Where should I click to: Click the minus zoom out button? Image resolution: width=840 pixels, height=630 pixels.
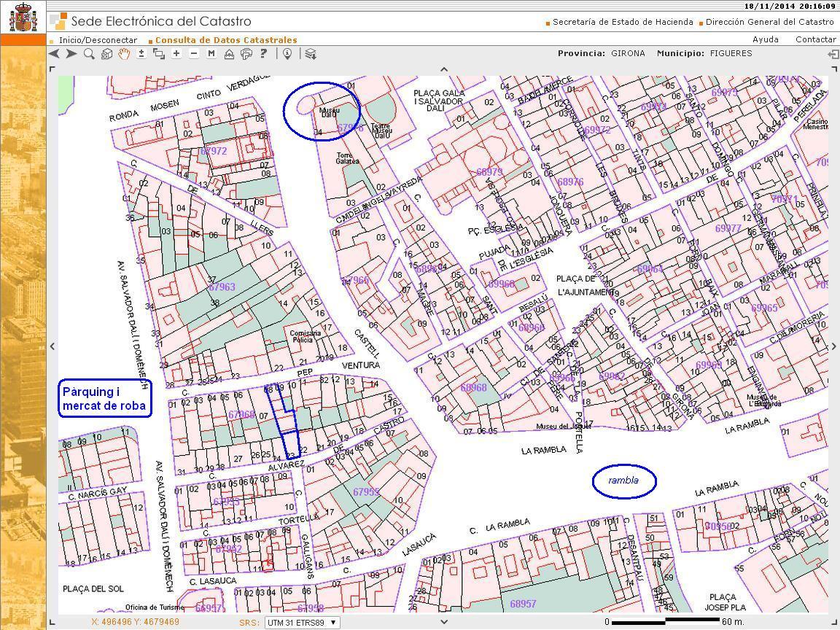(194, 54)
